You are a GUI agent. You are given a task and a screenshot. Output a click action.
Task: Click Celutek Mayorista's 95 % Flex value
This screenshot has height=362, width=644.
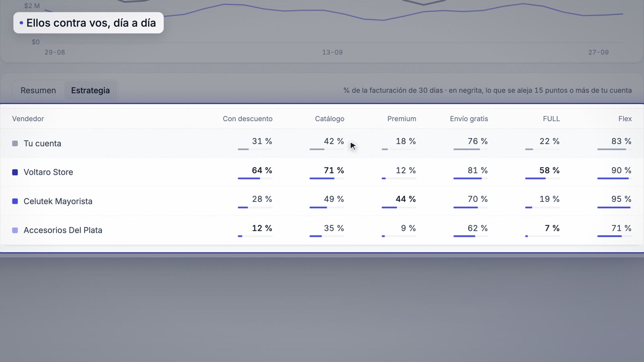coord(621,199)
